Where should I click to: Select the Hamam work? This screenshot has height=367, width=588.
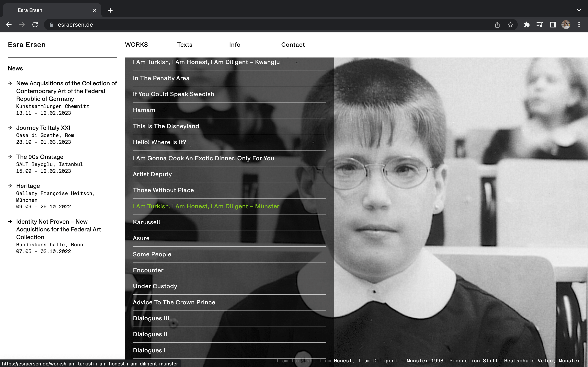coord(144,110)
